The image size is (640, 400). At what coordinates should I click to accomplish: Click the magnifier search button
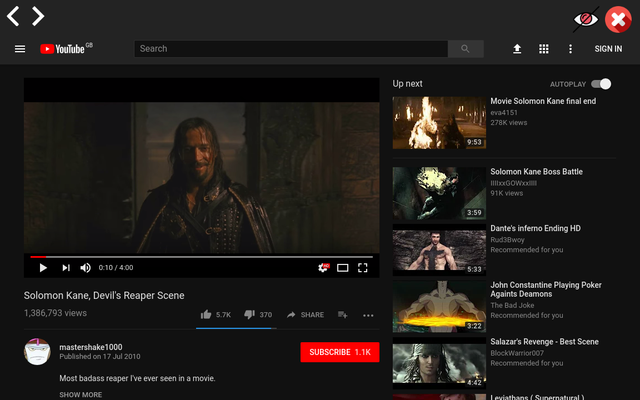pos(465,49)
